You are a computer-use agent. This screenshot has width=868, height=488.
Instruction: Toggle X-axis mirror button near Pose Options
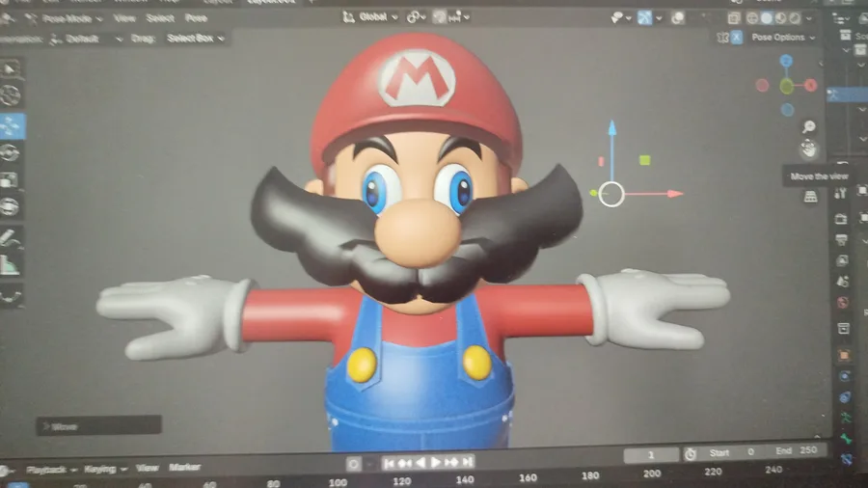coord(736,37)
